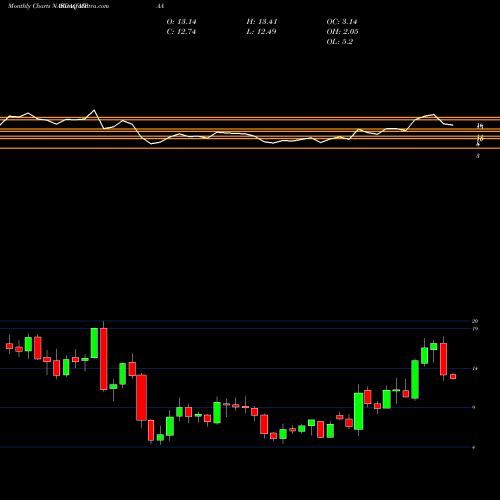This screenshot has height=500, width=500.
Task: Click the 'OC: 3.14' statistic
Action: tap(342, 22)
